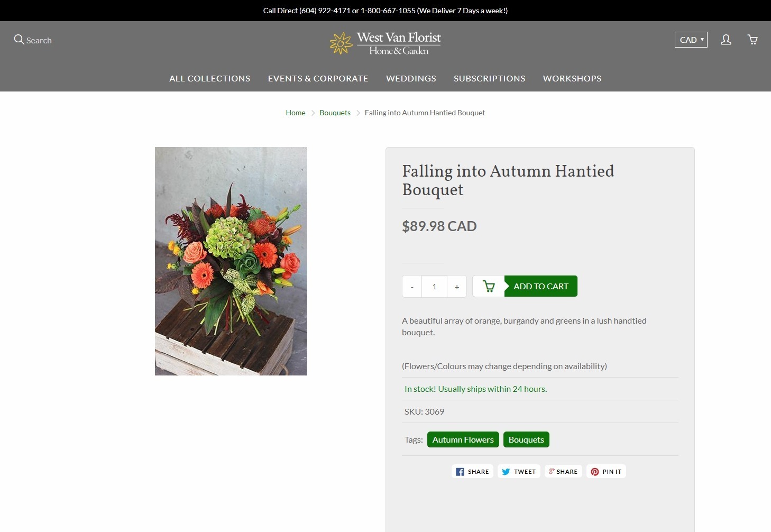Screen dimensions: 771x532
Task: Follow the Bouquets breadcrumb link
Action: [x=335, y=113]
